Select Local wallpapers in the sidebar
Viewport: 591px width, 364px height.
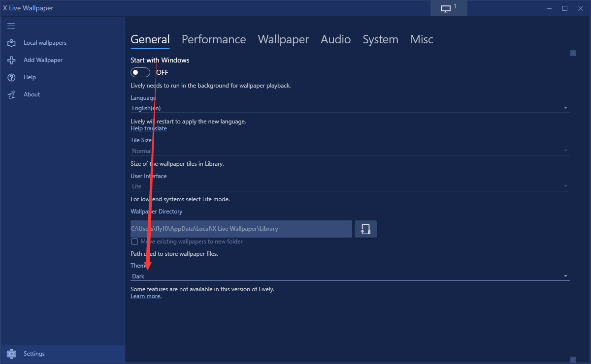pyautogui.click(x=45, y=43)
